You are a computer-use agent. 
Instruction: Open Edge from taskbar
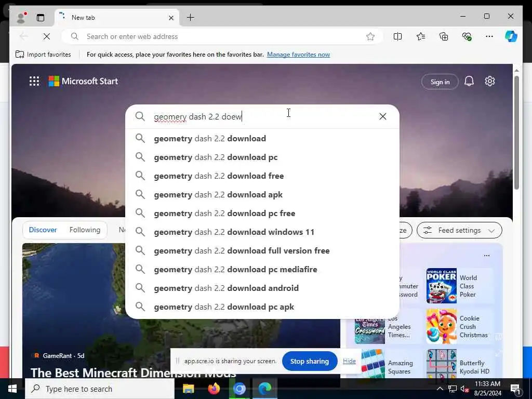click(x=264, y=389)
